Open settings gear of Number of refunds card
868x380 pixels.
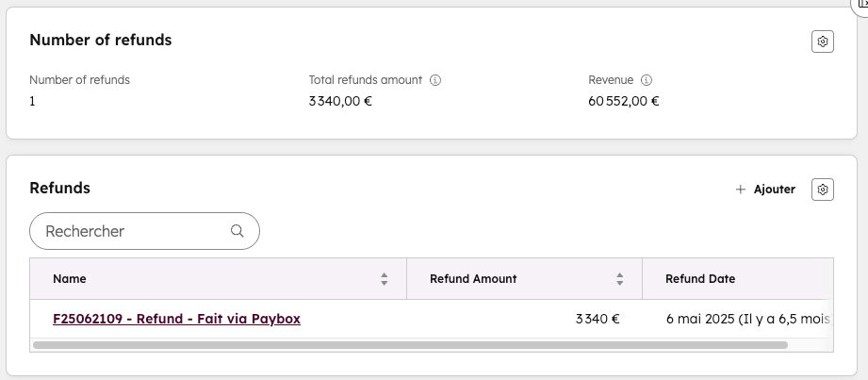822,41
